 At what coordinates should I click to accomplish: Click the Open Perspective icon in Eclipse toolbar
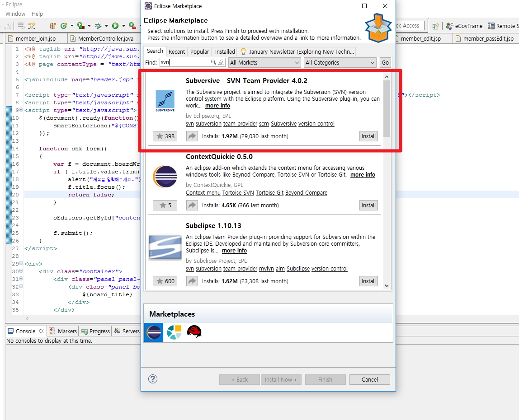pyautogui.click(x=436, y=26)
